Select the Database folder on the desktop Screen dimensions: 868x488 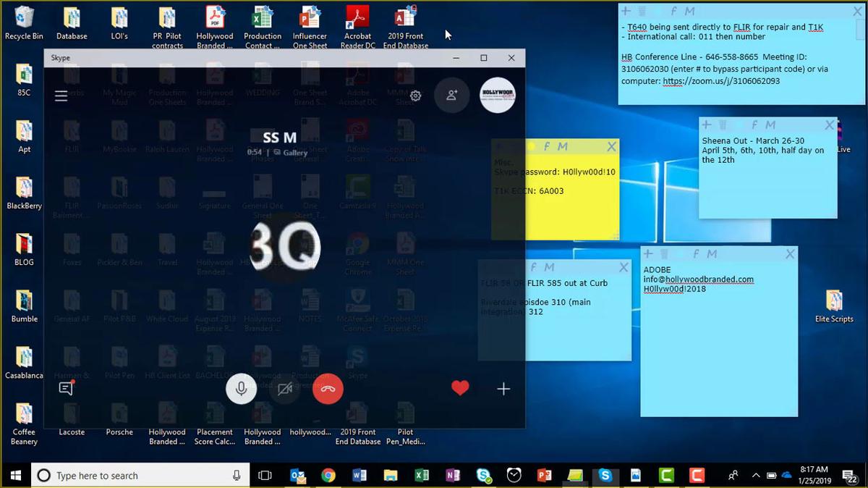pyautogui.click(x=72, y=24)
